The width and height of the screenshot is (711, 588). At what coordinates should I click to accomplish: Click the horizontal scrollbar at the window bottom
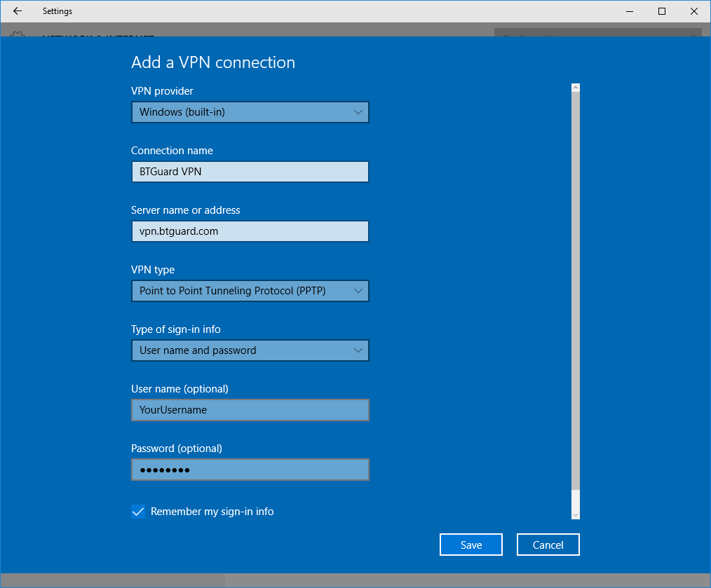[x=112, y=580]
